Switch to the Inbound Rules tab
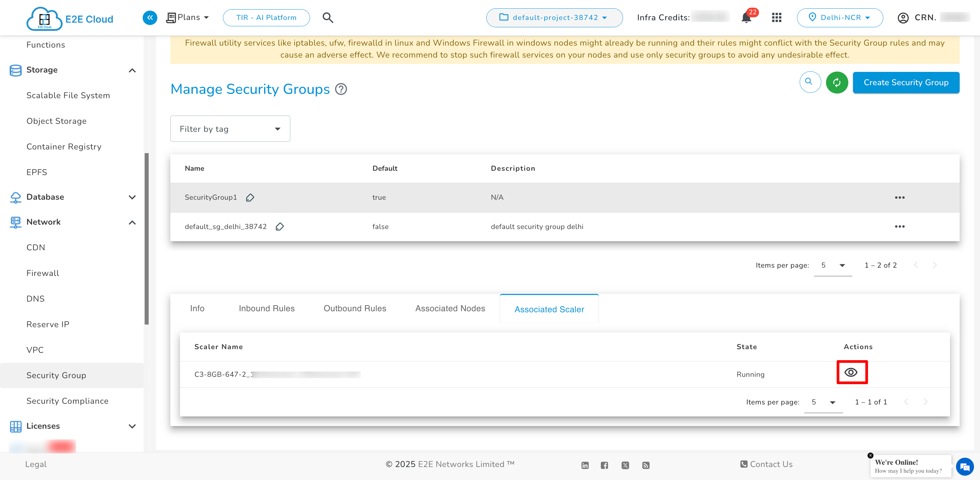 (x=266, y=308)
